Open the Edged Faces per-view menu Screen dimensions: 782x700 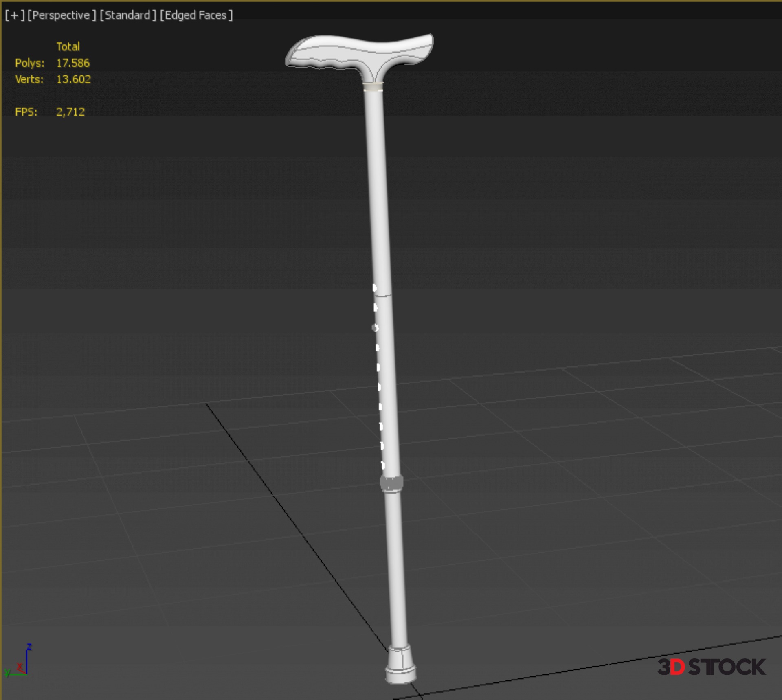click(196, 15)
